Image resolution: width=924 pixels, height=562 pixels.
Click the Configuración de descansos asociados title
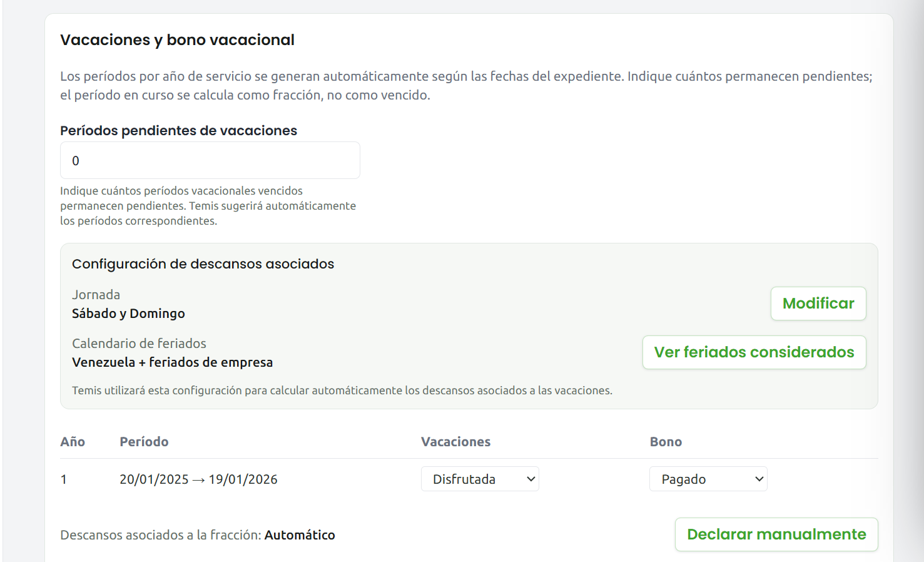[203, 264]
